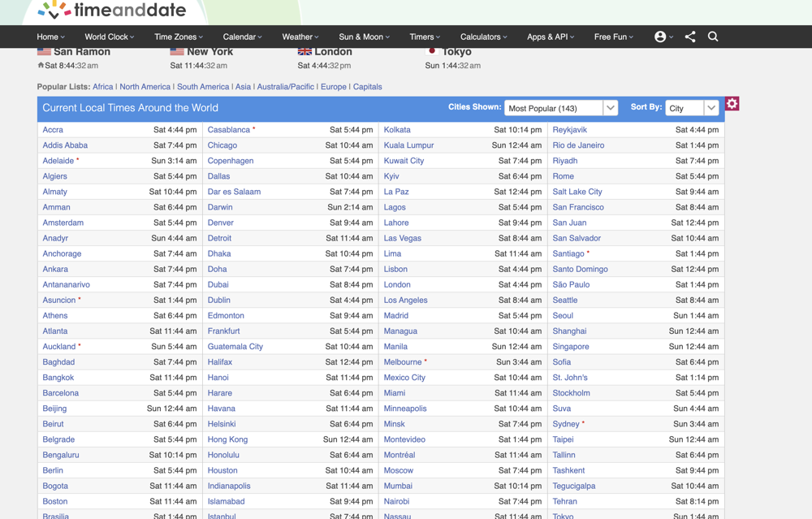Open the Time Zones menu
Screen dimensions: 812x519
click(179, 37)
